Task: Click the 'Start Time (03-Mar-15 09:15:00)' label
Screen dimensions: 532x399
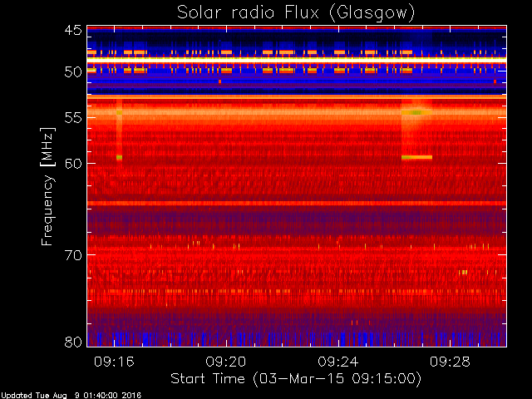Action: (296, 379)
